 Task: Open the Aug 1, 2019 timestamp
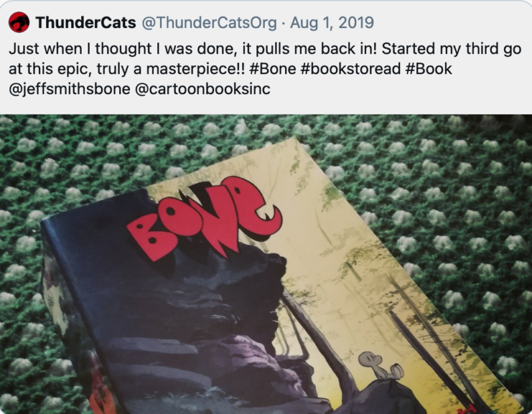coord(332,23)
